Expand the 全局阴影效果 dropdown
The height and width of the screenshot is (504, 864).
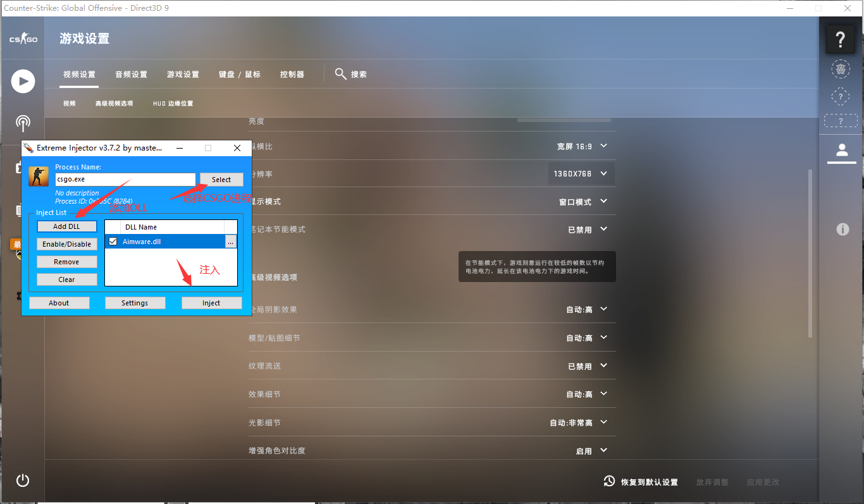[x=586, y=309]
